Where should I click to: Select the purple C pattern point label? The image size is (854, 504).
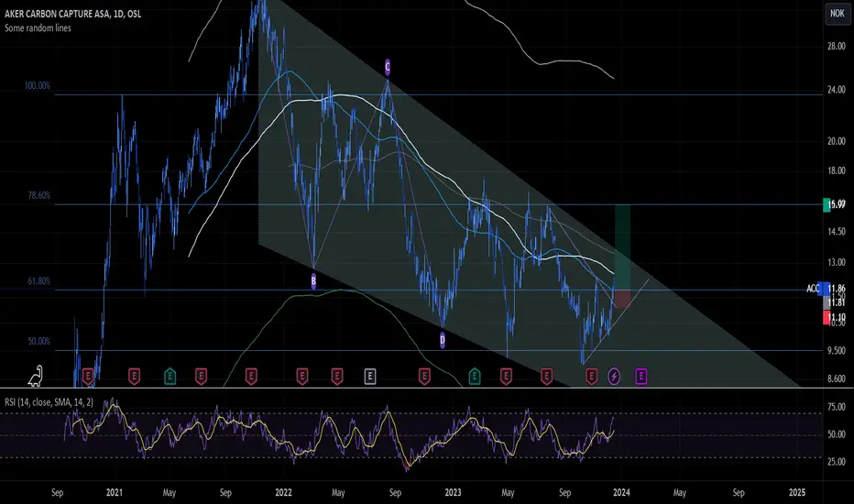pos(388,67)
